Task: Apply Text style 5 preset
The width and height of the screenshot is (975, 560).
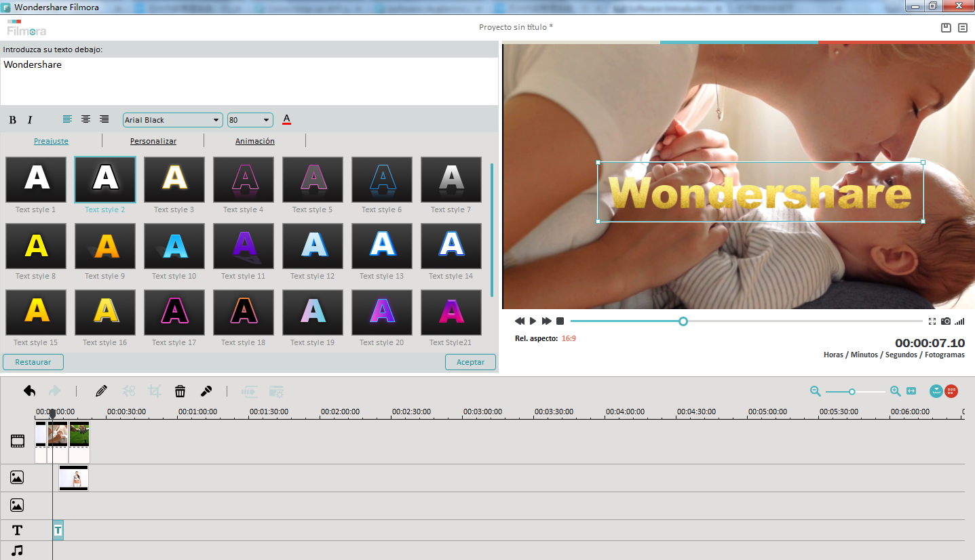Action: pyautogui.click(x=313, y=180)
